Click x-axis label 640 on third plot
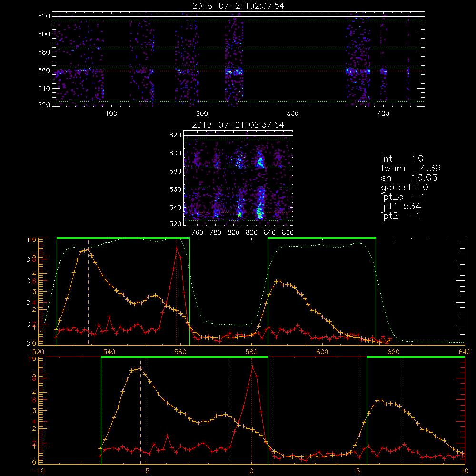The image size is (476, 476). click(465, 352)
